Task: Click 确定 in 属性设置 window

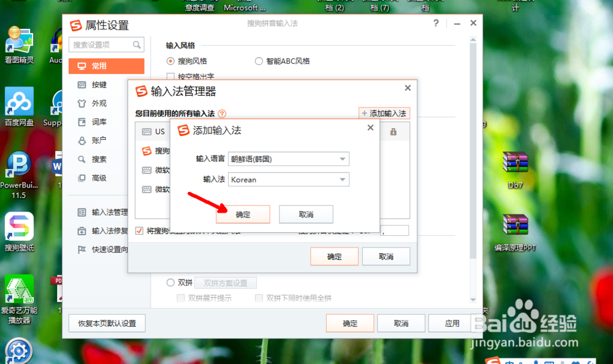Action: point(350,323)
